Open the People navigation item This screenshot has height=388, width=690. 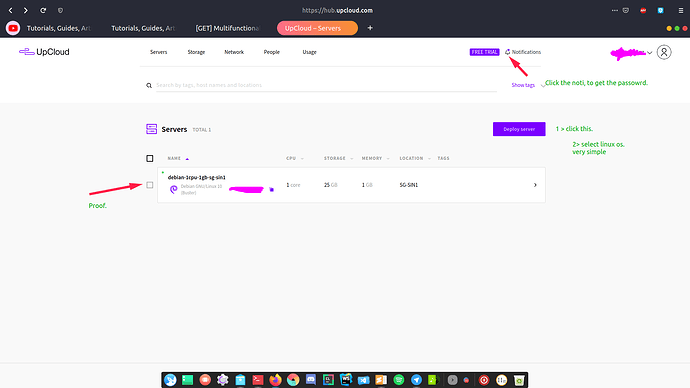272,52
